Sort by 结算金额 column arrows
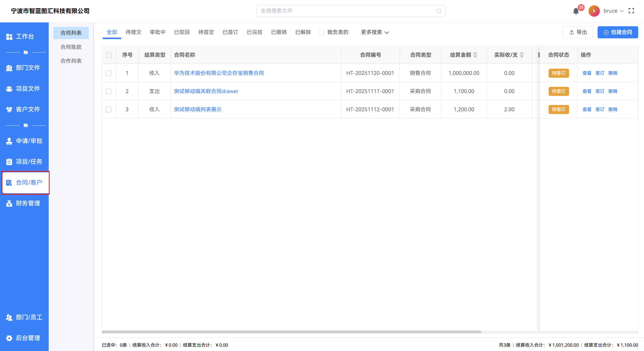 [475, 55]
